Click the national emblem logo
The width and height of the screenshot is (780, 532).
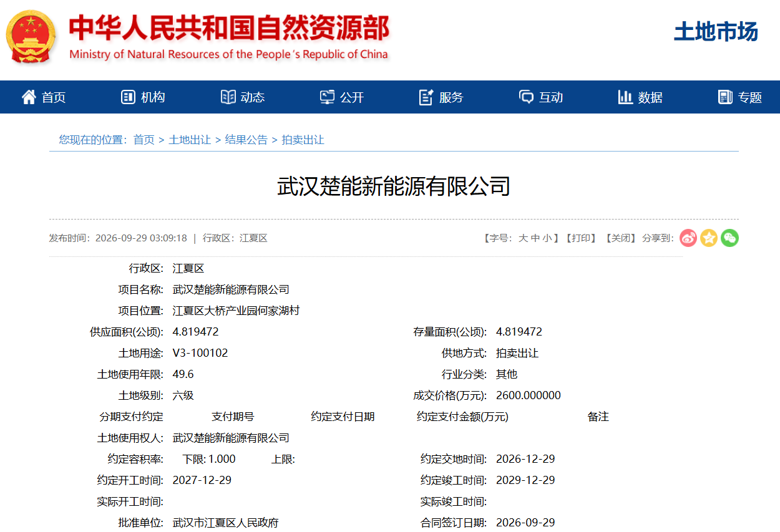click(31, 36)
